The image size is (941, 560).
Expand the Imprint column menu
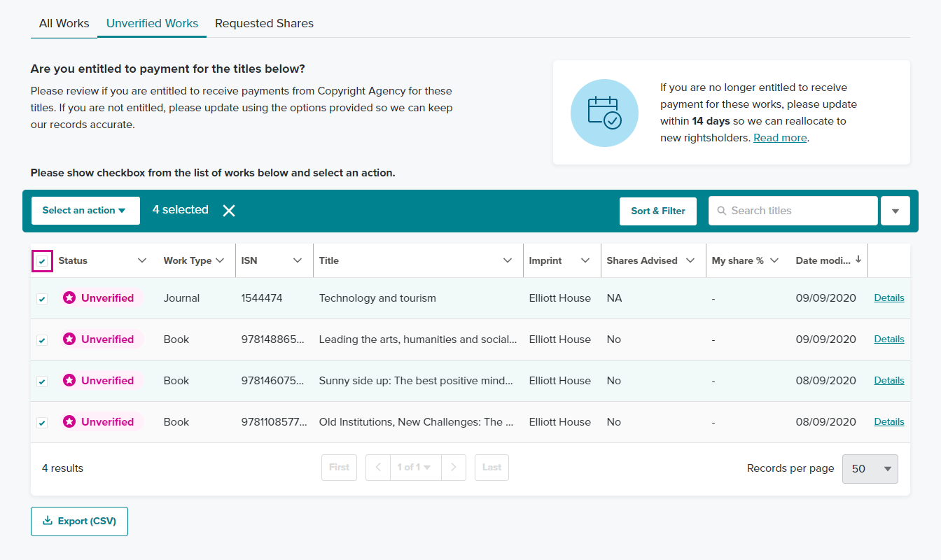(x=585, y=260)
